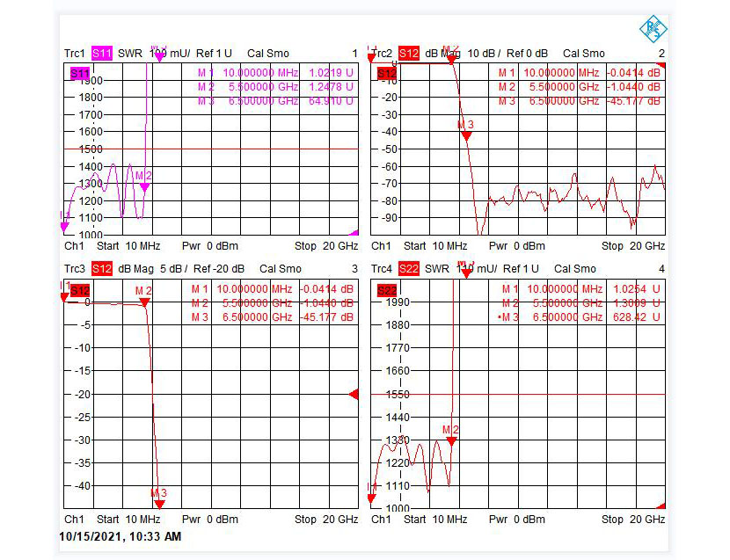Click the -45.177 dB readout in diagram 3
This screenshot has width=730, height=560.
tap(326, 317)
